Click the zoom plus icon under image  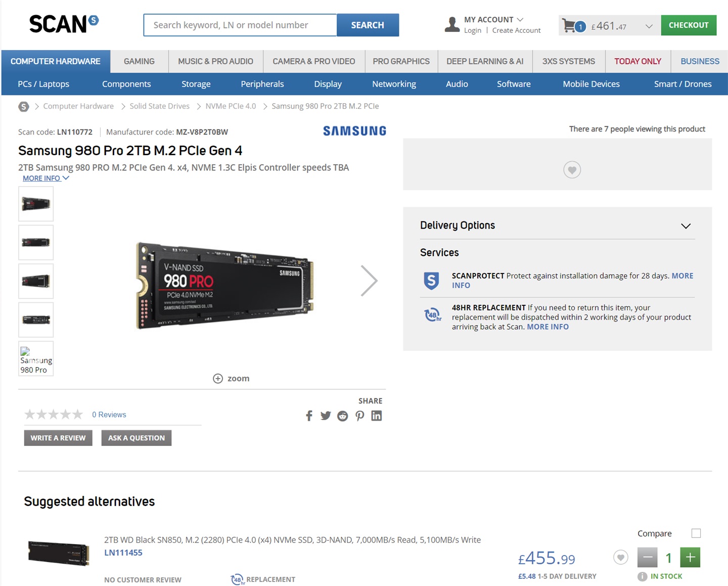[x=218, y=379]
